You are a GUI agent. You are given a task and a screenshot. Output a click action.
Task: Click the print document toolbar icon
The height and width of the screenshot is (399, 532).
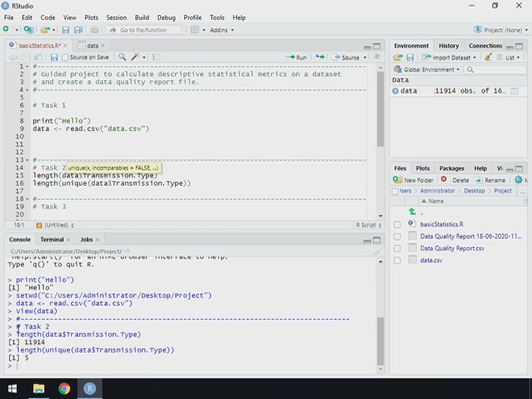[94, 30]
